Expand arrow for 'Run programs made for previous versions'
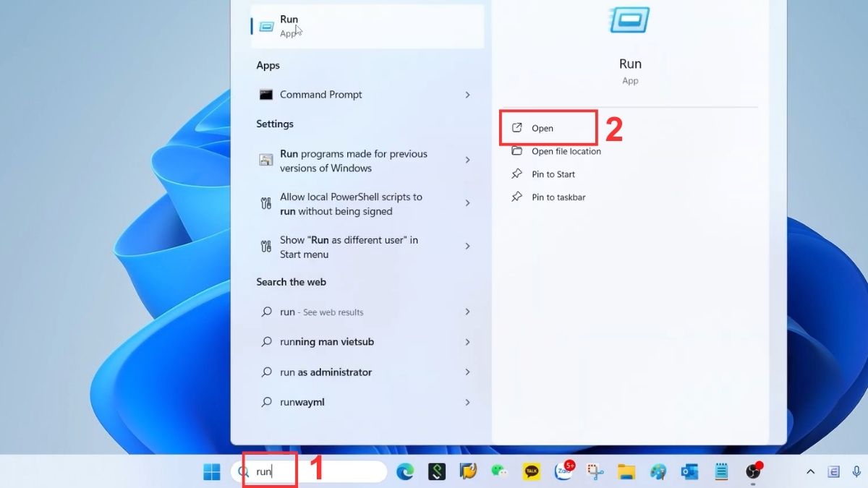Image resolution: width=868 pixels, height=488 pixels. 467,160
